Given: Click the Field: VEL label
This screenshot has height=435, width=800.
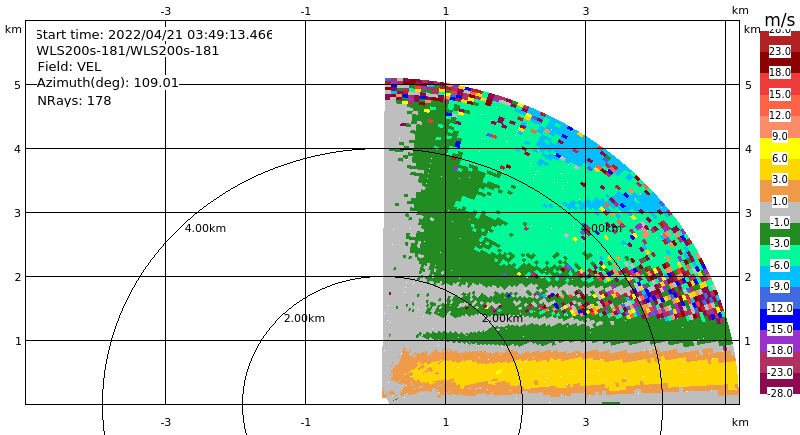Looking at the screenshot, I should pos(69,67).
